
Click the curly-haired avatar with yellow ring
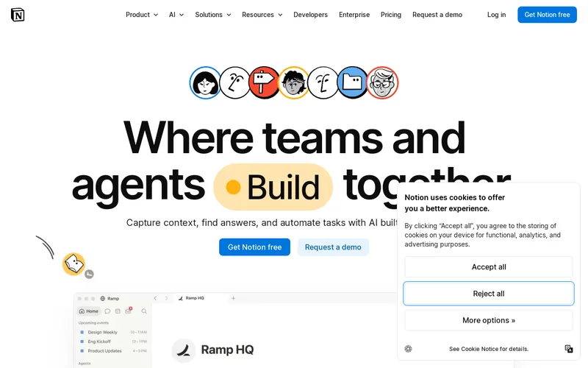click(293, 82)
